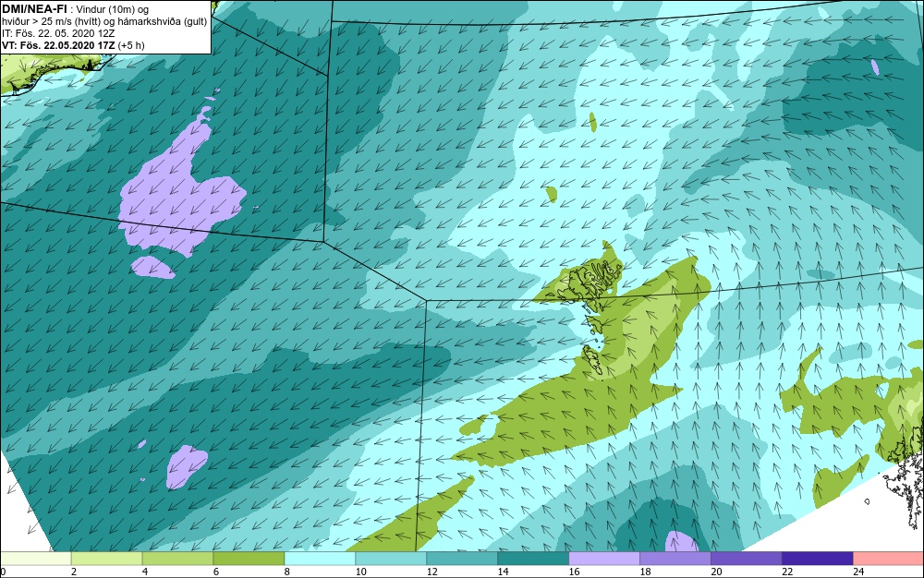Click the 10–12 m/s turquoise legend swatch
Image resolution: width=924 pixels, height=578 pixels.
[x=391, y=559]
